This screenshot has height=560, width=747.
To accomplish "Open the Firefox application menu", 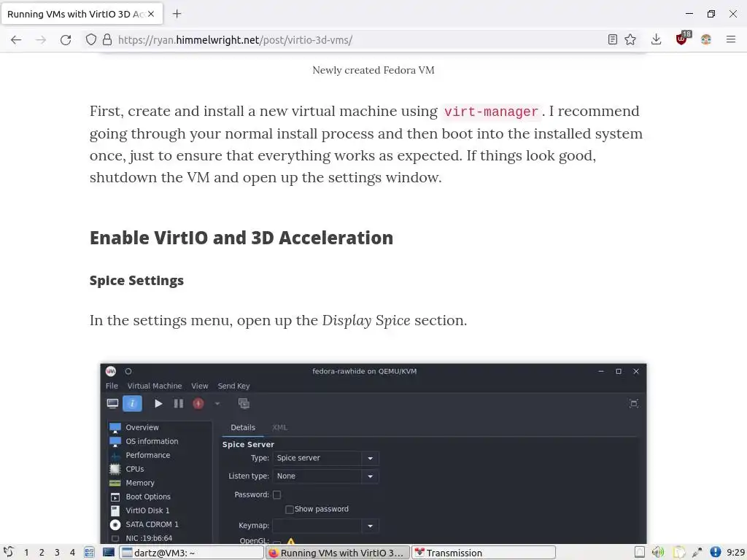I will pos(731,39).
